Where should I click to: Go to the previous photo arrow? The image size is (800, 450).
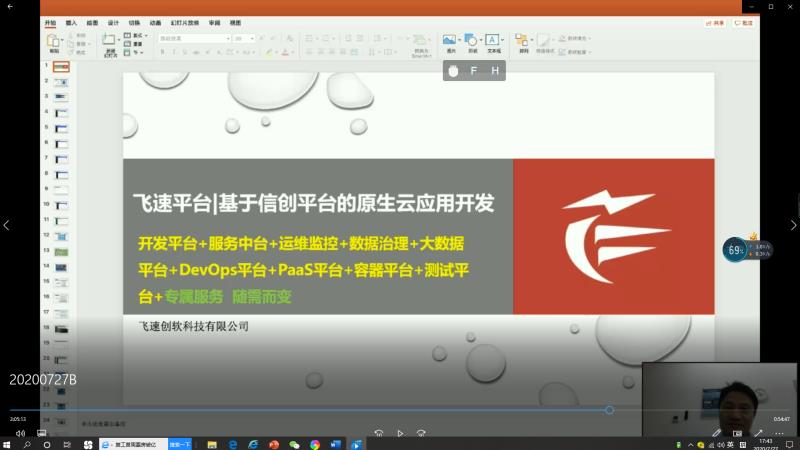point(7,225)
